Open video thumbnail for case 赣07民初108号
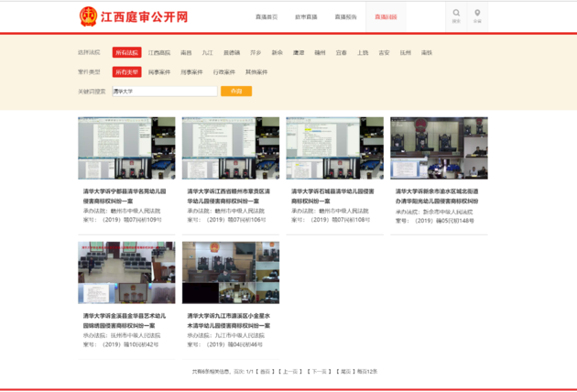The image size is (577, 392). pyautogui.click(x=335, y=148)
